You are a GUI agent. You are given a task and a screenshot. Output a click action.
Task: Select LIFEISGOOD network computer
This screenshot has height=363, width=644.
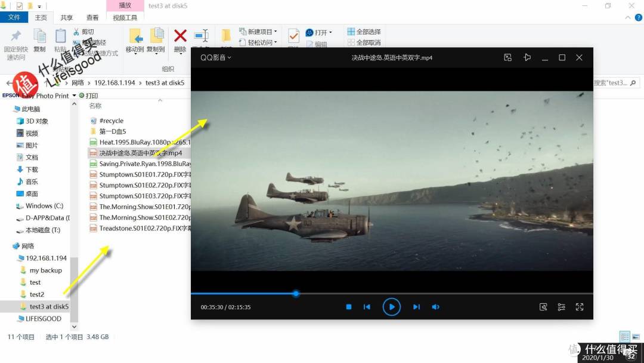tap(39, 319)
